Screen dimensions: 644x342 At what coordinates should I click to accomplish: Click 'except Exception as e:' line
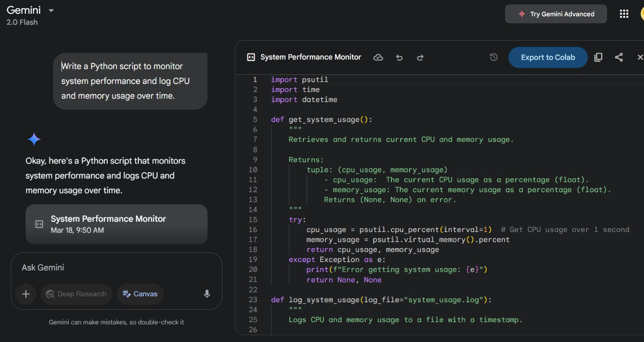tap(337, 260)
